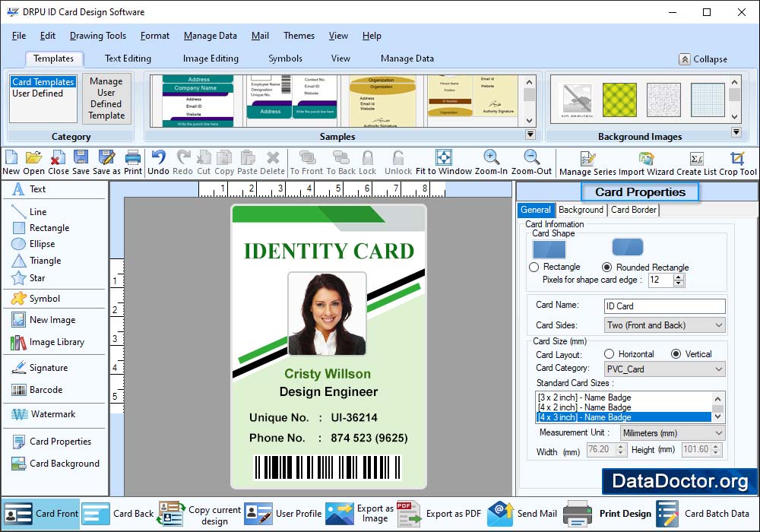The height and width of the screenshot is (532, 760).
Task: Click the New document icon
Action: [11, 158]
